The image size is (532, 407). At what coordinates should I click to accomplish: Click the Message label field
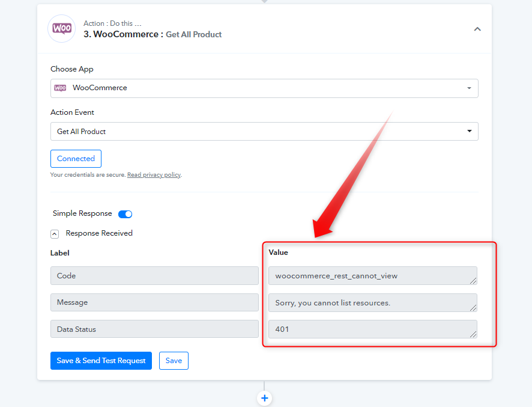click(154, 302)
